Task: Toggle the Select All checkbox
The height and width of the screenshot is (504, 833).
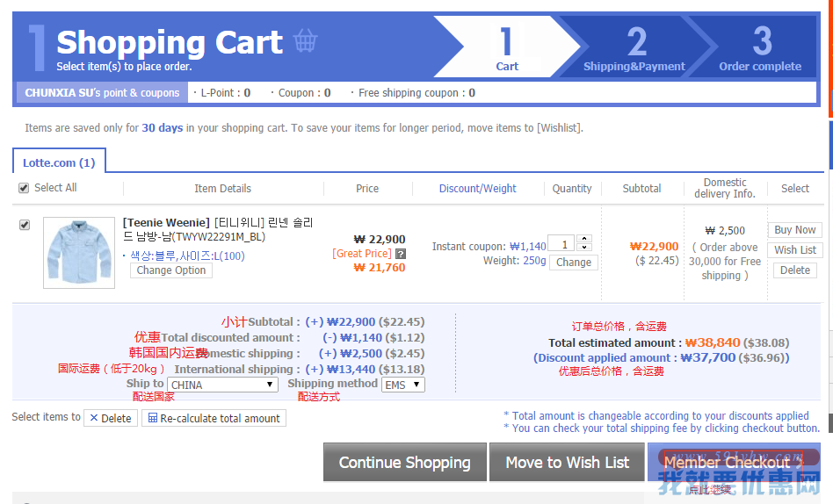Action: pyautogui.click(x=24, y=188)
